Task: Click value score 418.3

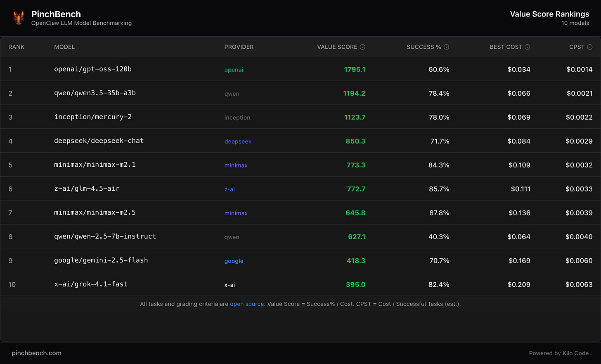Action: pyautogui.click(x=356, y=261)
